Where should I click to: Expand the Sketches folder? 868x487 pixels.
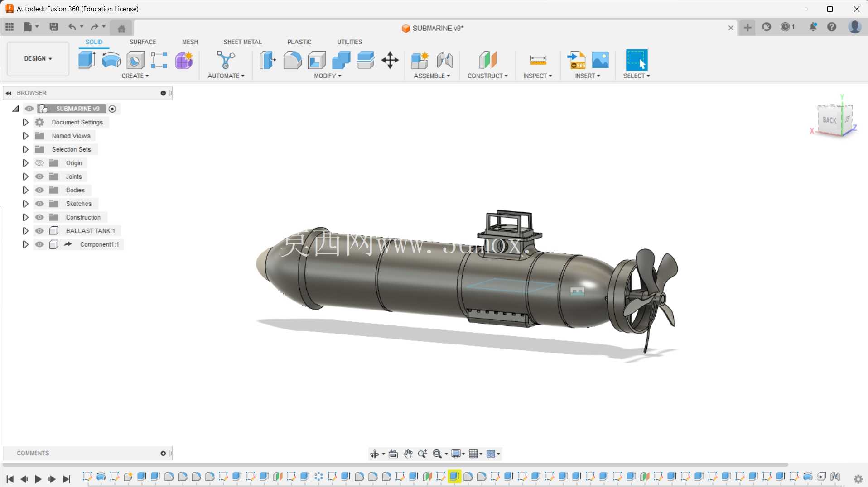pyautogui.click(x=25, y=204)
